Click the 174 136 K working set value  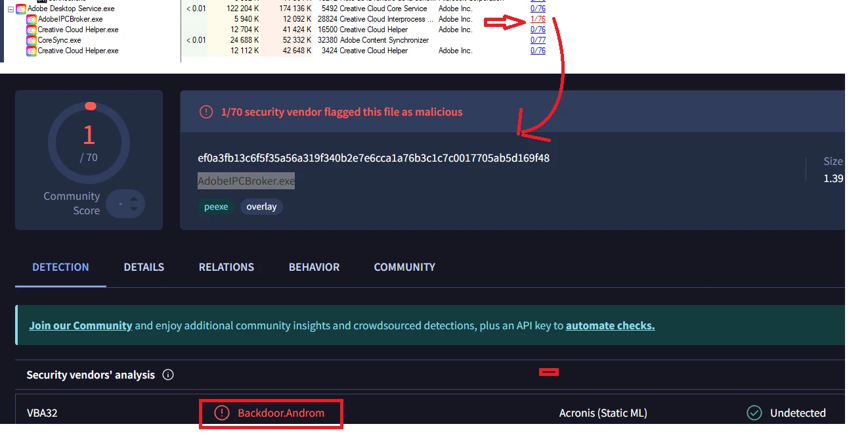point(295,9)
